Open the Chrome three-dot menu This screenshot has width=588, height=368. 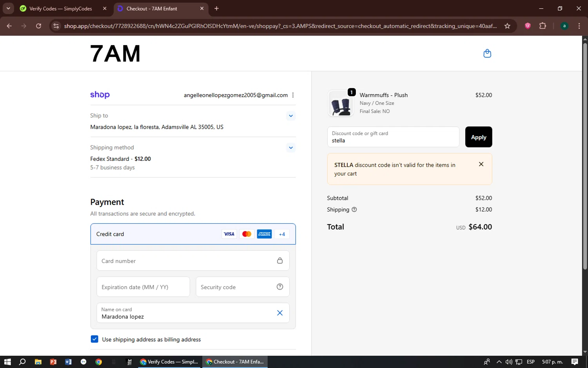pyautogui.click(x=579, y=26)
